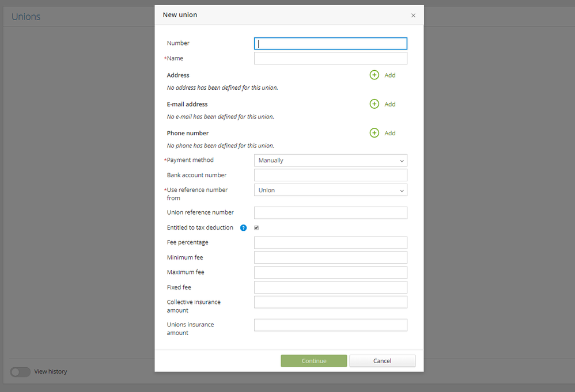Click the Union reference number field
Screen dimensions: 575x392
[x=330, y=213]
